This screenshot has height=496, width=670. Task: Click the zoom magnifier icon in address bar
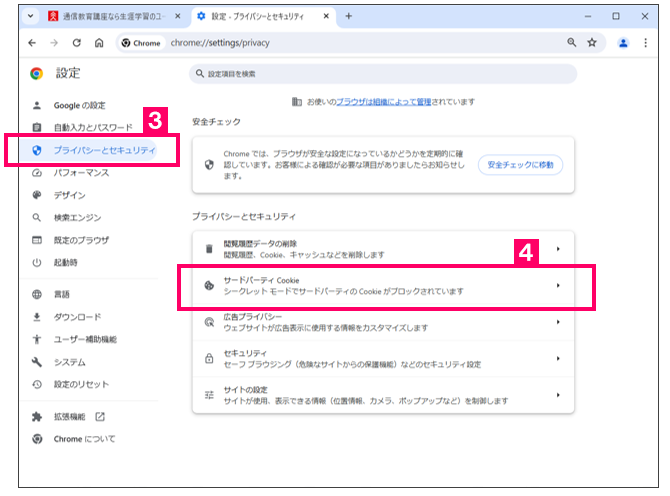[x=571, y=43]
